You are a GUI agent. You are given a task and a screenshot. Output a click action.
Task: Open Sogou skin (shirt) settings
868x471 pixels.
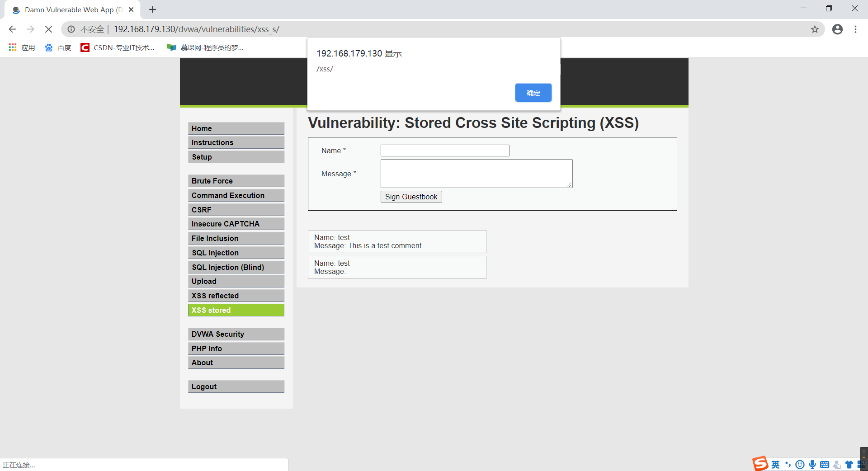(x=849, y=465)
